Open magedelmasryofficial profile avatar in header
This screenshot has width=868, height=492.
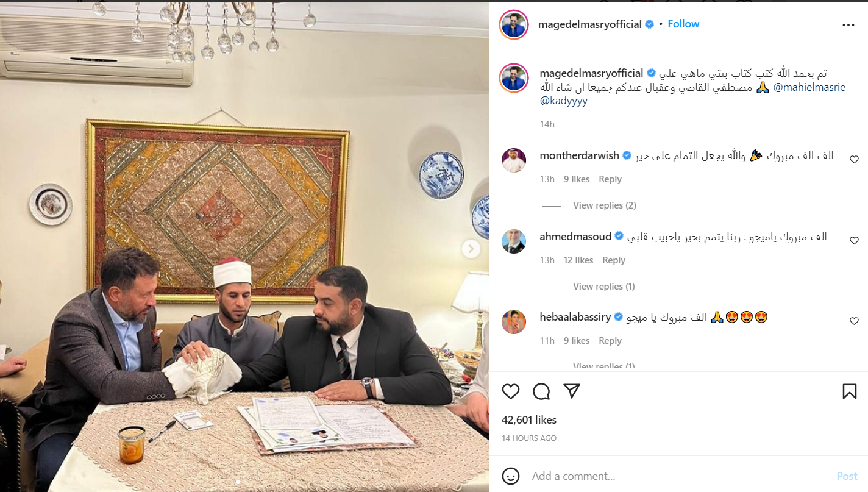[514, 24]
